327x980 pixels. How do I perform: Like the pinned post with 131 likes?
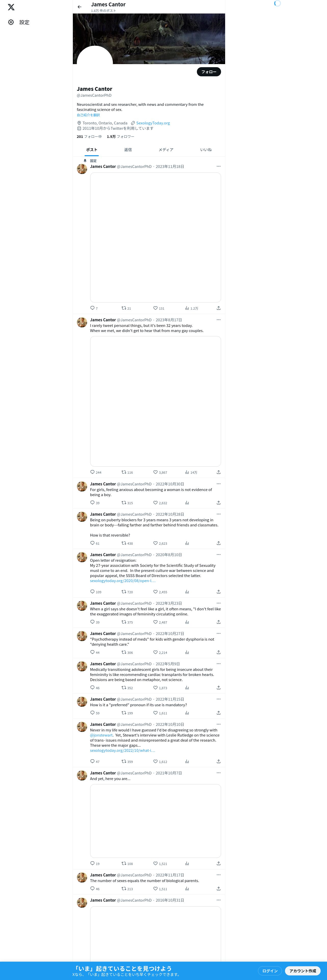(x=159, y=308)
